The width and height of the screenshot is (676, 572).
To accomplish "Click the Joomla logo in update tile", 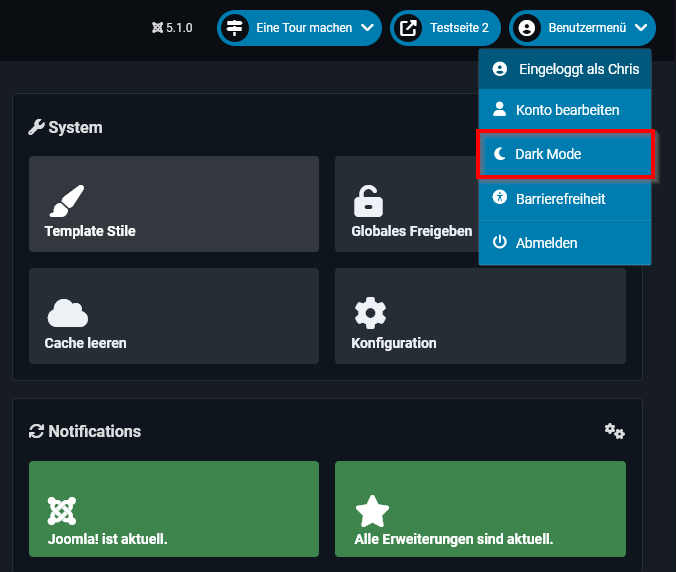I will 62,511.
